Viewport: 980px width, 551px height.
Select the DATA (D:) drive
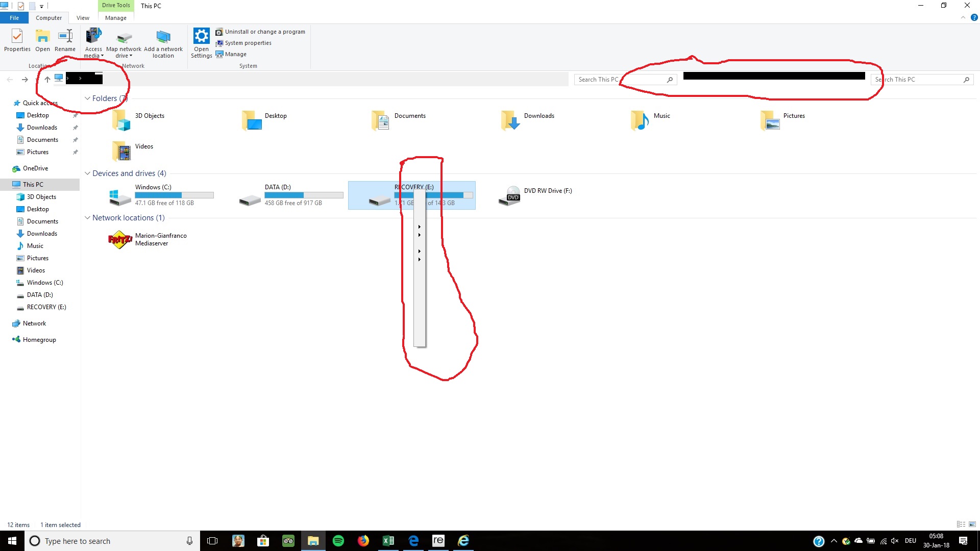point(291,195)
